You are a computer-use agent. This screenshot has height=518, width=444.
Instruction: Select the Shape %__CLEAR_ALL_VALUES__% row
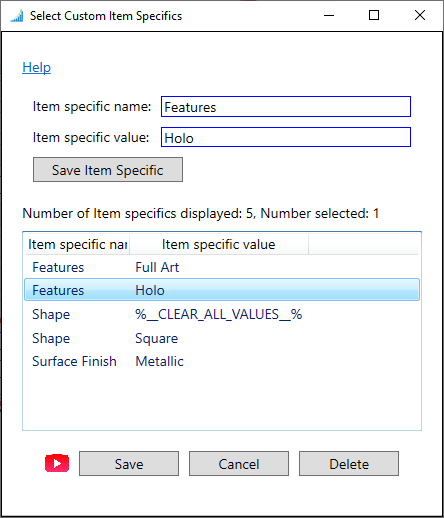pyautogui.click(x=222, y=314)
